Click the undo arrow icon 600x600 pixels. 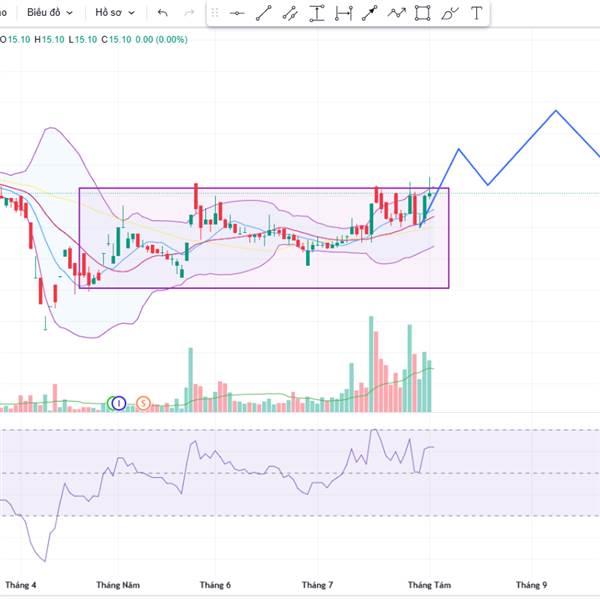[x=163, y=13]
